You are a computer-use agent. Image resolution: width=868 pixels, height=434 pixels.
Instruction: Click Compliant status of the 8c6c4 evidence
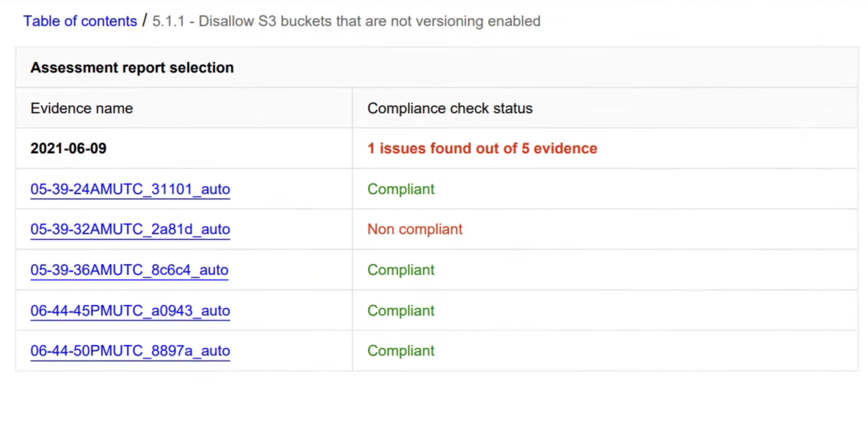401,270
